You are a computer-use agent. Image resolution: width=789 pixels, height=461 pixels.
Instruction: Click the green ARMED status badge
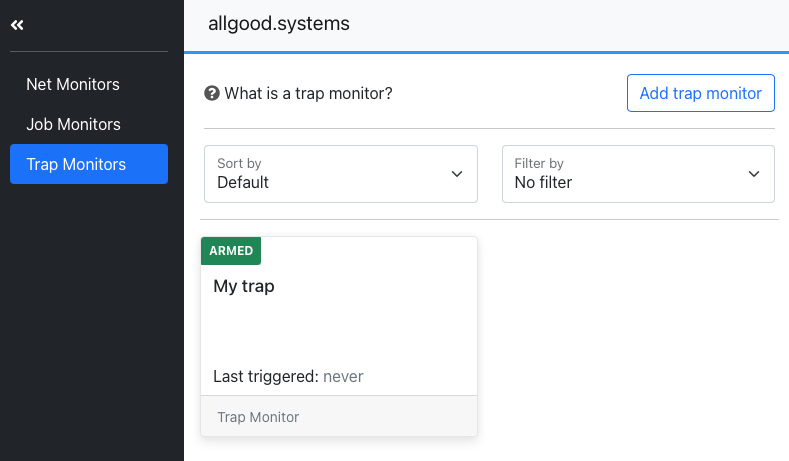pos(231,251)
